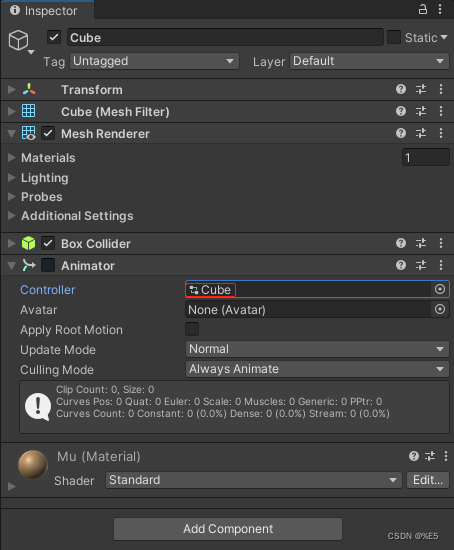Open Transform component presets
Viewport: 454px width, 550px height.
(421, 89)
